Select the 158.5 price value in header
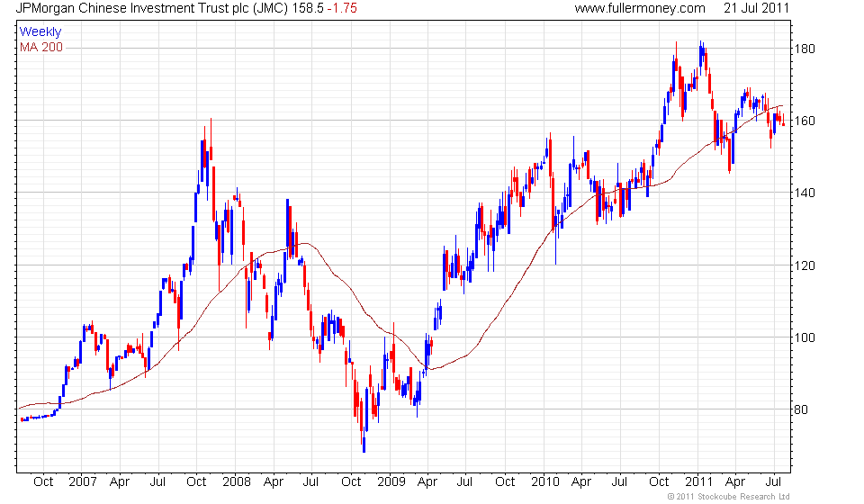Viewport: 864px width, 504px height. (308, 8)
